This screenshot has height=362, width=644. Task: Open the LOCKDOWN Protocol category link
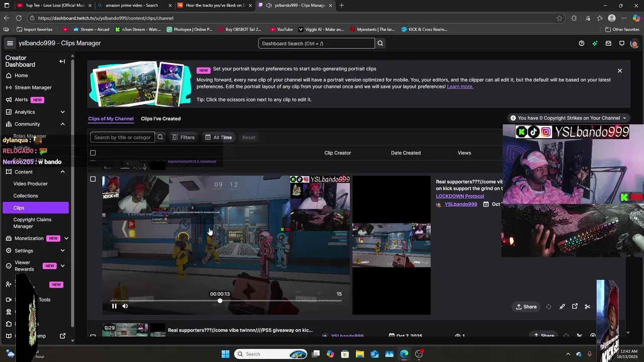tap(460, 196)
